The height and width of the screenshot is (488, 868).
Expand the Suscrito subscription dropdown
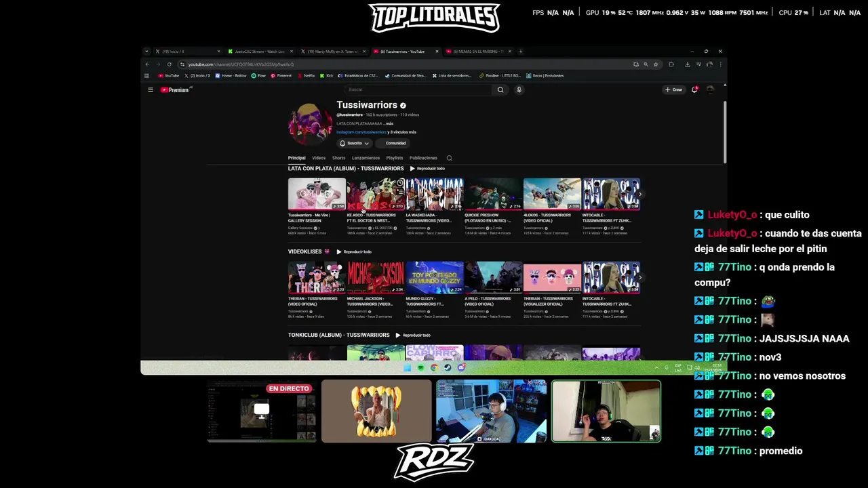tap(355, 143)
